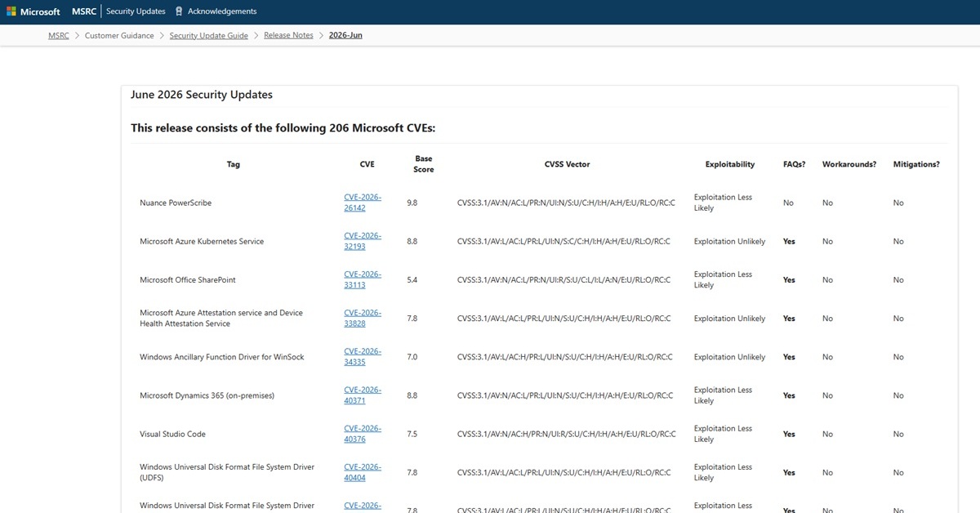Open Security Update Guide breadcrumb
The width and height of the screenshot is (980, 513).
(x=209, y=35)
